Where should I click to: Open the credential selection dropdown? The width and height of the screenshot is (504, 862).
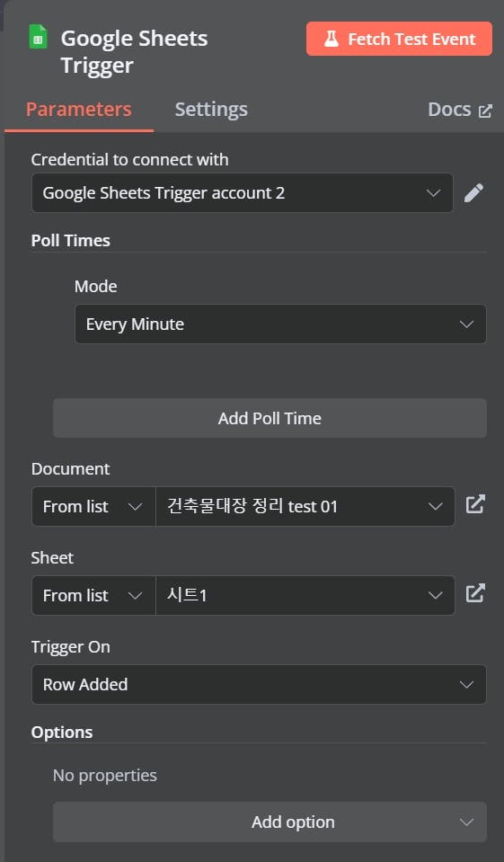pos(243,193)
